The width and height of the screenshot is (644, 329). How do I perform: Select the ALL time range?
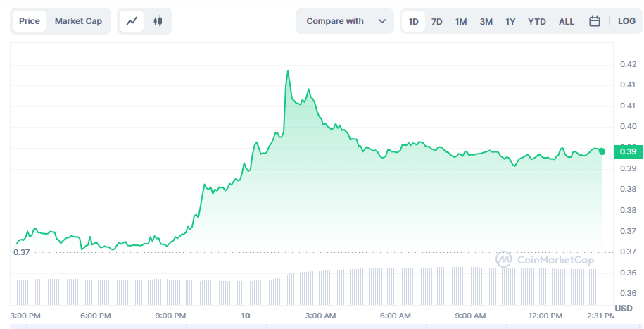pos(567,21)
